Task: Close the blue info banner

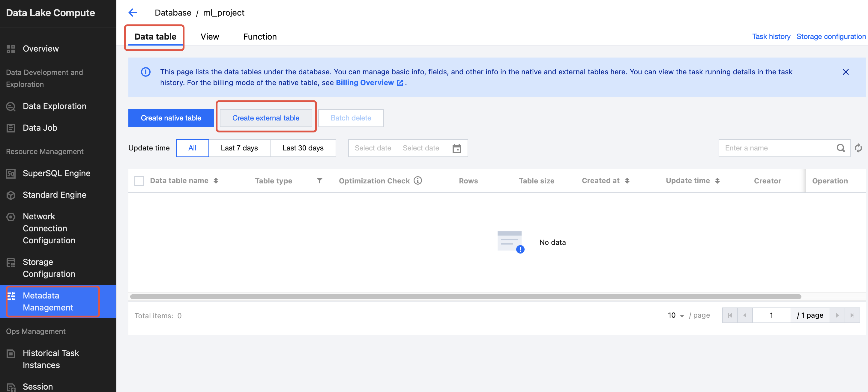Action: [x=846, y=72]
